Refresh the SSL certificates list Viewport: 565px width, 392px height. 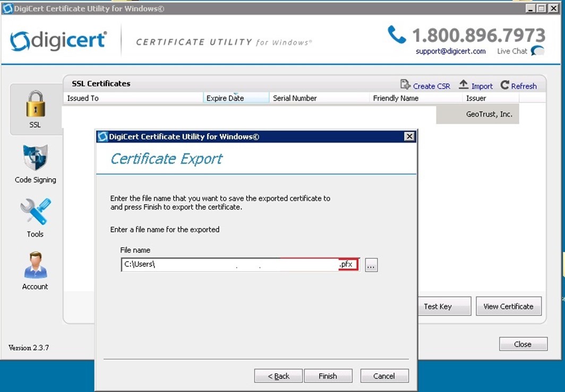tap(524, 86)
